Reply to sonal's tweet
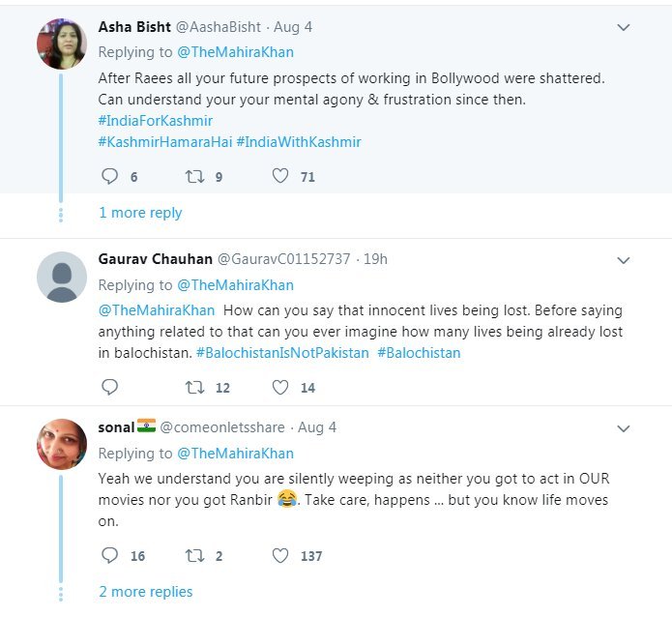The width and height of the screenshot is (672, 617). click(109, 555)
